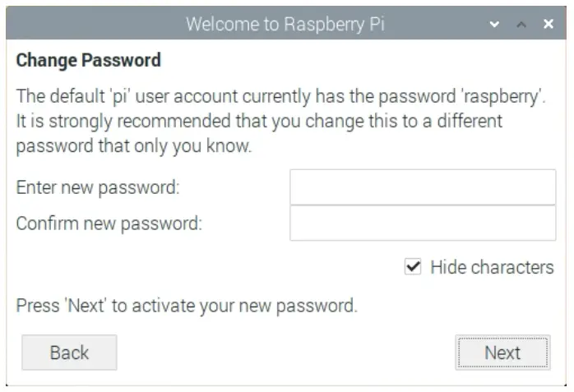Click the 'Welcome to Raspberry Pi' title bar text
Viewport: 574px width, 392px height.
[x=285, y=24]
